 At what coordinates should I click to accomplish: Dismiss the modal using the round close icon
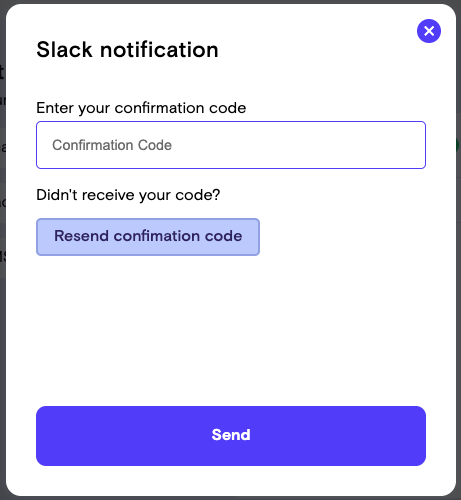click(x=429, y=31)
